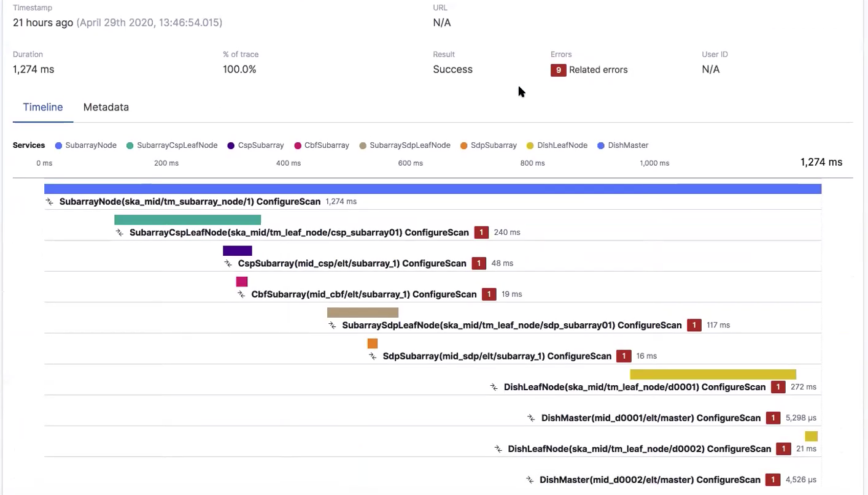Click the long yellow DishLeafNode d0001 bar

tap(713, 374)
